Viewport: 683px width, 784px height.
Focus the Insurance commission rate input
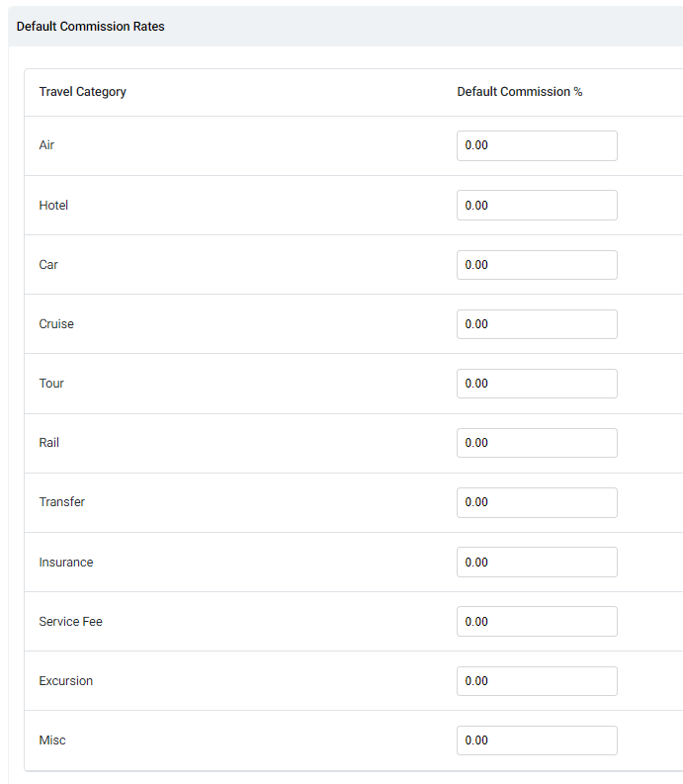[x=537, y=562]
